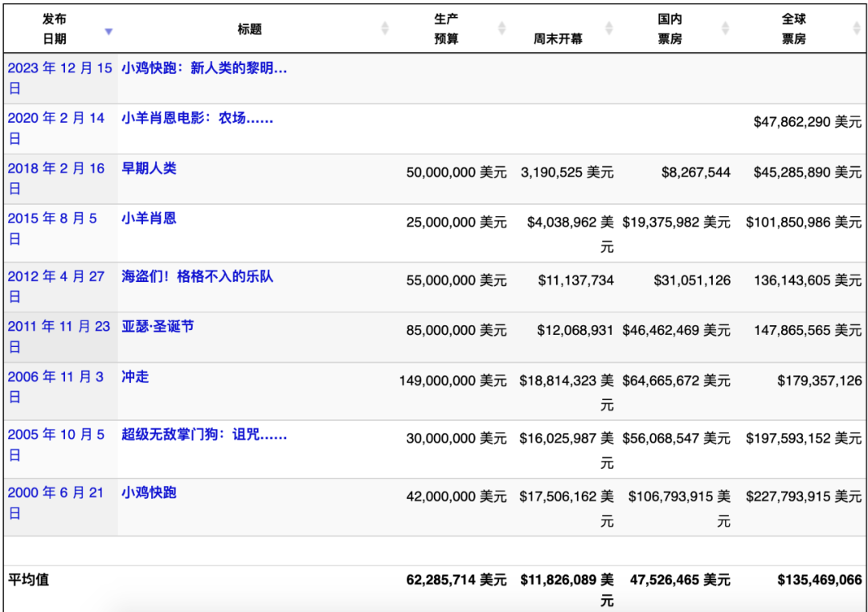This screenshot has height=612, width=868.
Task: Select the 2012 年 4 月 27 日 date link
Action: [56, 286]
